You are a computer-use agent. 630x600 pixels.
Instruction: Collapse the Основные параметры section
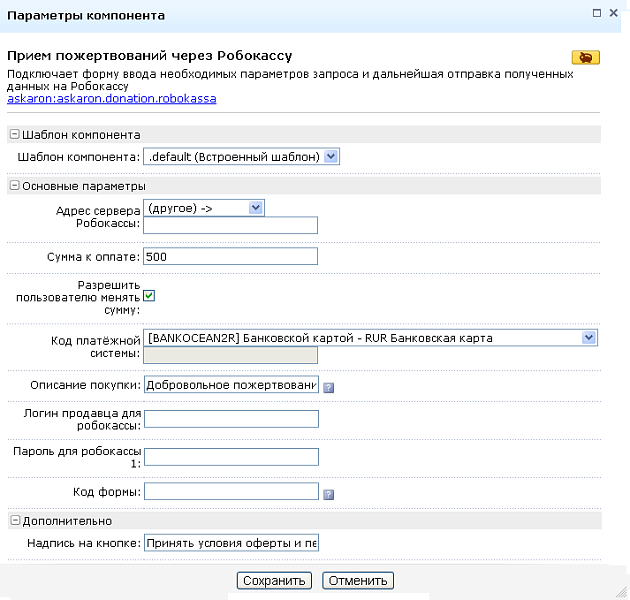point(14,186)
